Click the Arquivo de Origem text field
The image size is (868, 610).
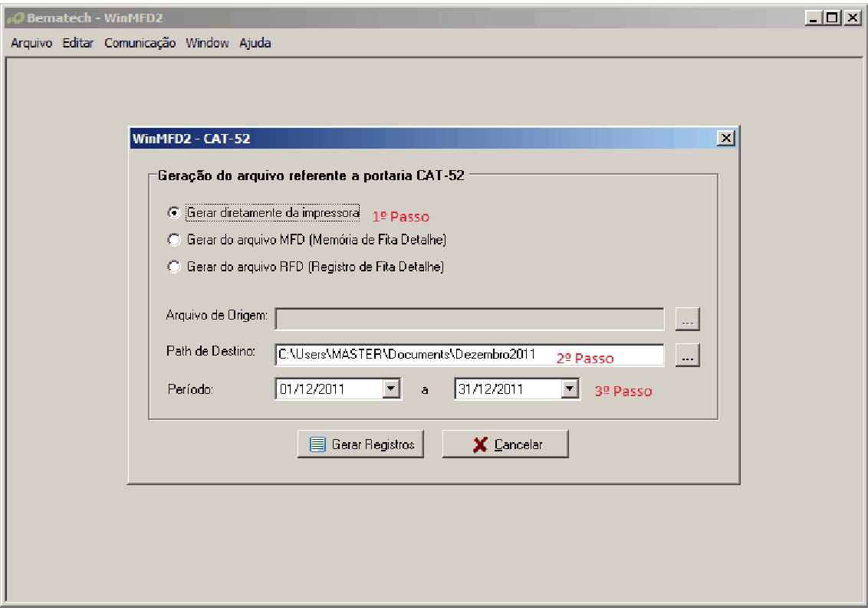(x=469, y=319)
